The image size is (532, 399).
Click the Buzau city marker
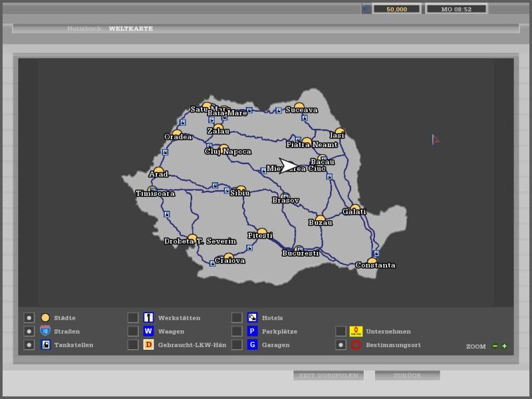pyautogui.click(x=320, y=219)
